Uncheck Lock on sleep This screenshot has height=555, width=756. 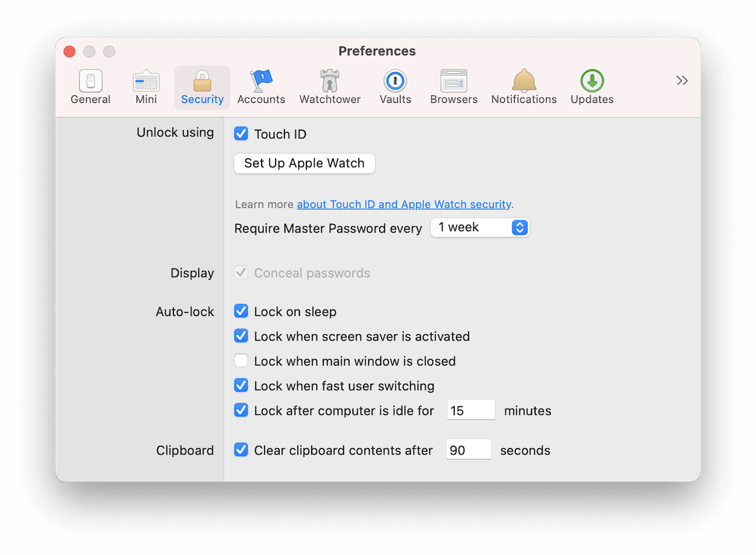[241, 311]
